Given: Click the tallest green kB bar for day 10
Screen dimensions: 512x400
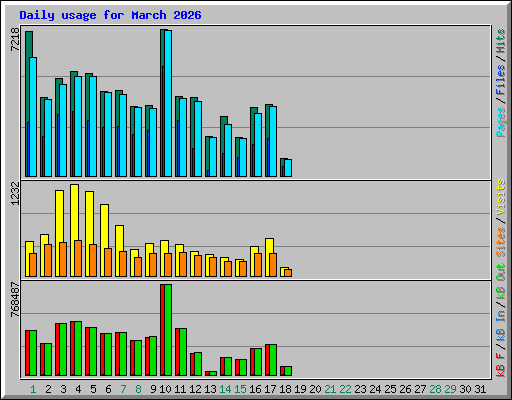Looking at the screenshot, I should point(168,330).
